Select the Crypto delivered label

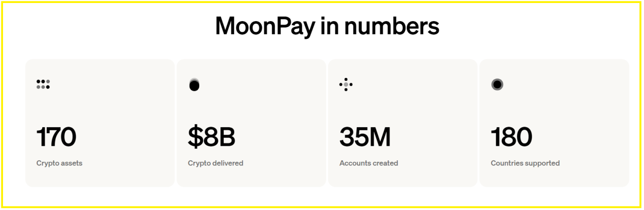[x=215, y=163]
